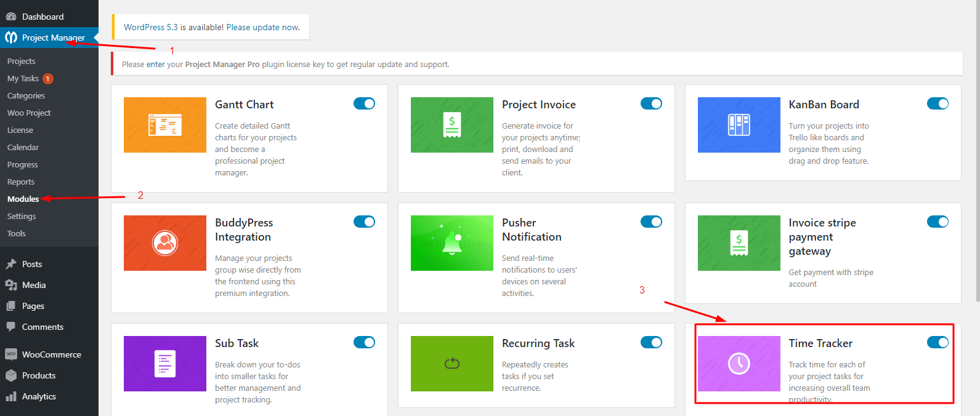Click the Please update now link

coord(262,27)
